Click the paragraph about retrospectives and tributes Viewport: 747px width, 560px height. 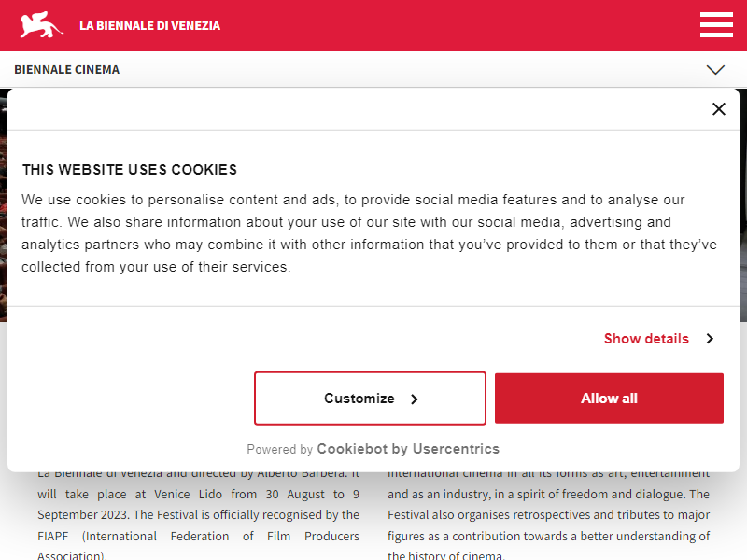548,515
